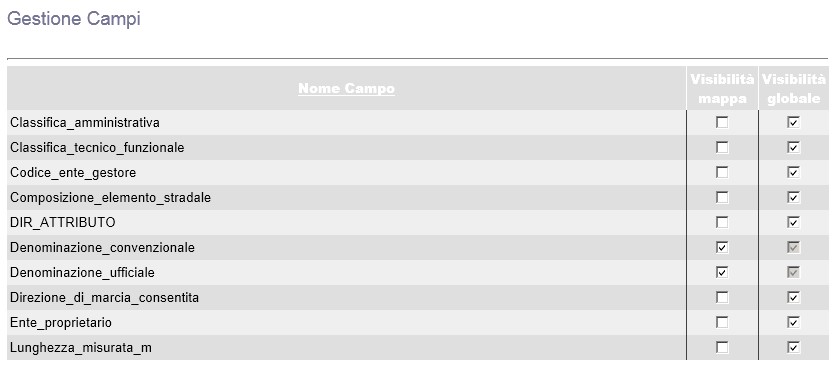Uncheck global visibility for Lunghezza_misurata_m
The height and width of the screenshot is (370, 837).
tap(793, 348)
